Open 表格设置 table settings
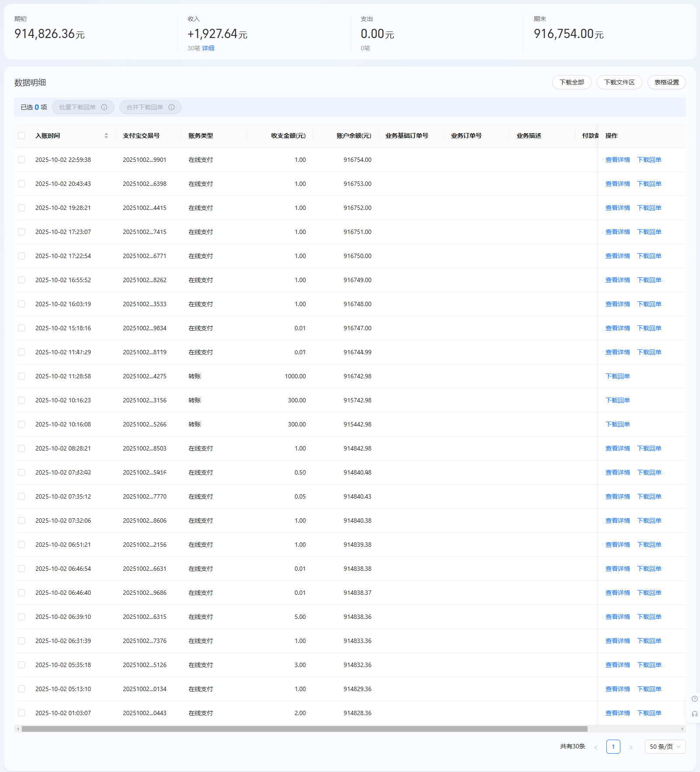 [x=666, y=82]
